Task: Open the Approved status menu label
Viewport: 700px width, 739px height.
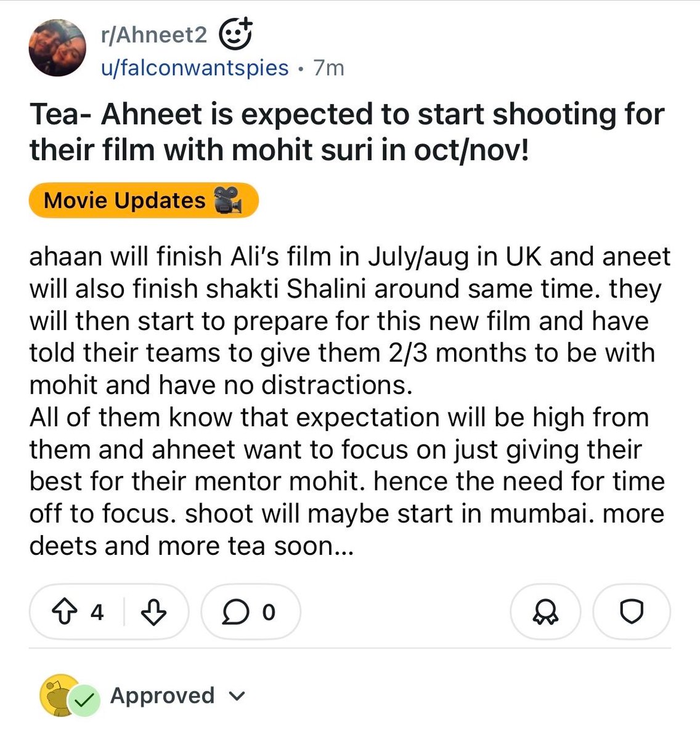Action: click(x=162, y=695)
